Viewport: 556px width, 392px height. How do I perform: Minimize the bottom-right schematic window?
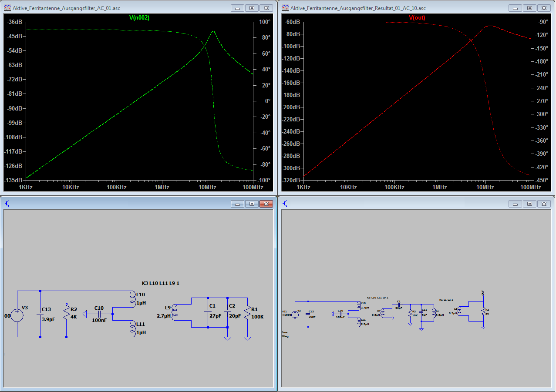[x=516, y=204]
